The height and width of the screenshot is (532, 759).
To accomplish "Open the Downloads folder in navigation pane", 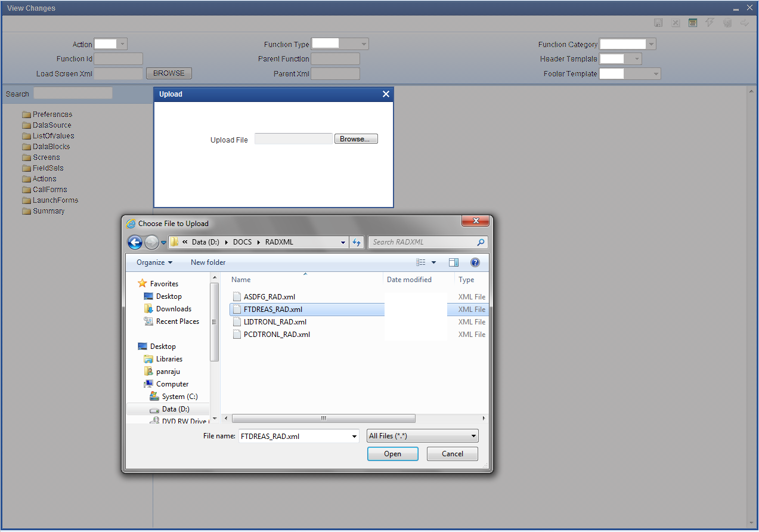I will pos(174,309).
